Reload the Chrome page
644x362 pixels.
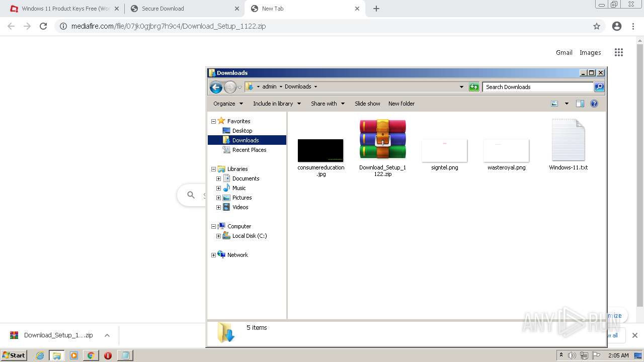43,26
